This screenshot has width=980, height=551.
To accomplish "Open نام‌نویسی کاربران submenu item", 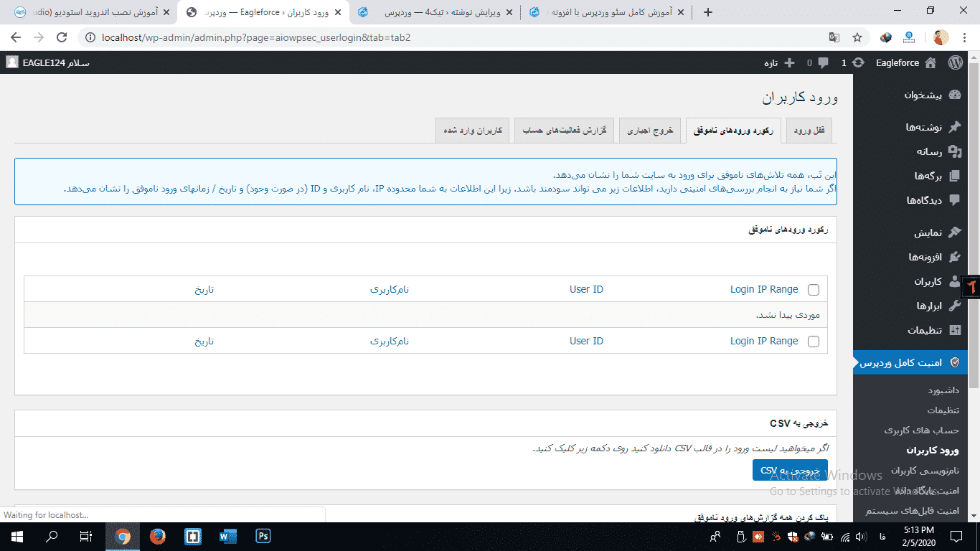I will click(x=925, y=471).
